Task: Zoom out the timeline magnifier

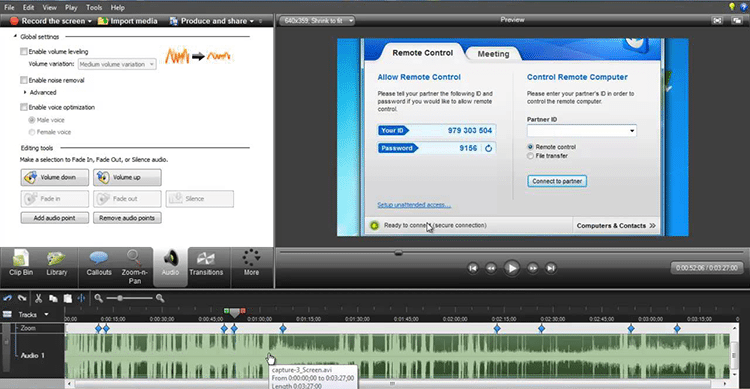Action: click(x=99, y=298)
